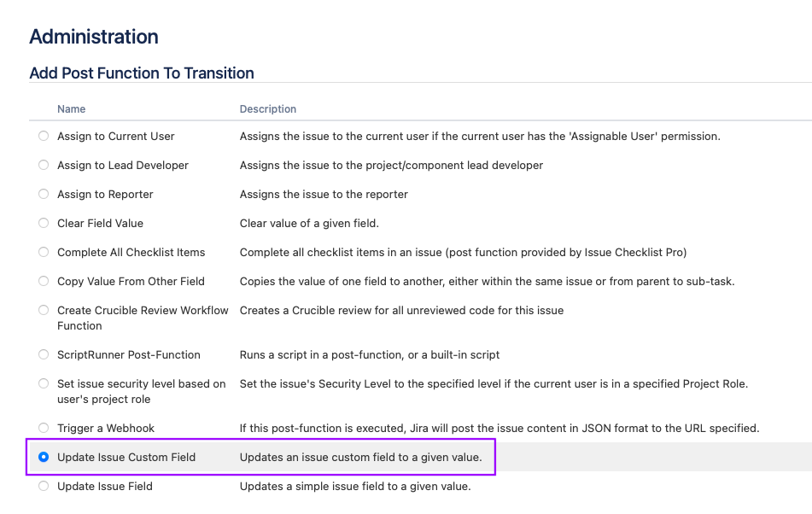This screenshot has width=812, height=514.
Task: Click the Assign to Reporter description text
Action: pyautogui.click(x=324, y=194)
